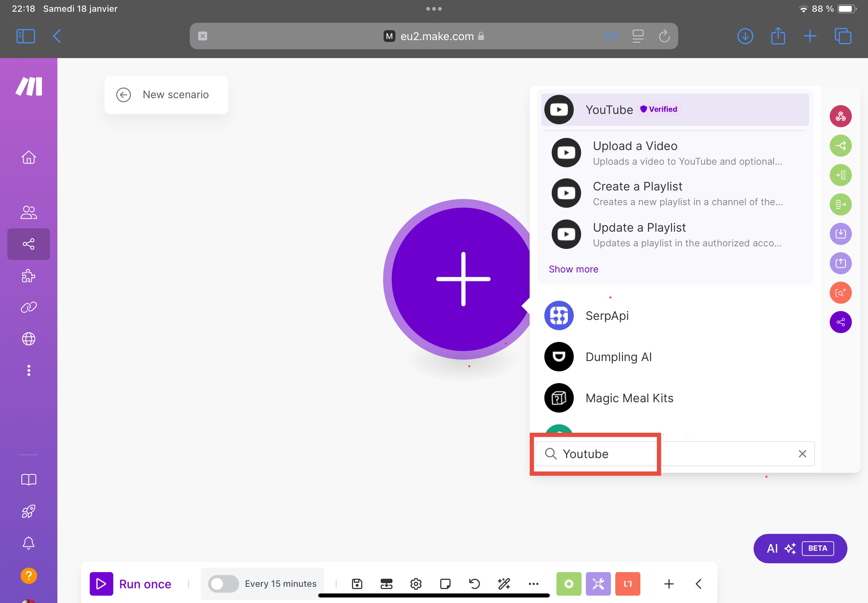This screenshot has height=603, width=868.
Task: Focus the Youtube search field
Action: pos(675,453)
